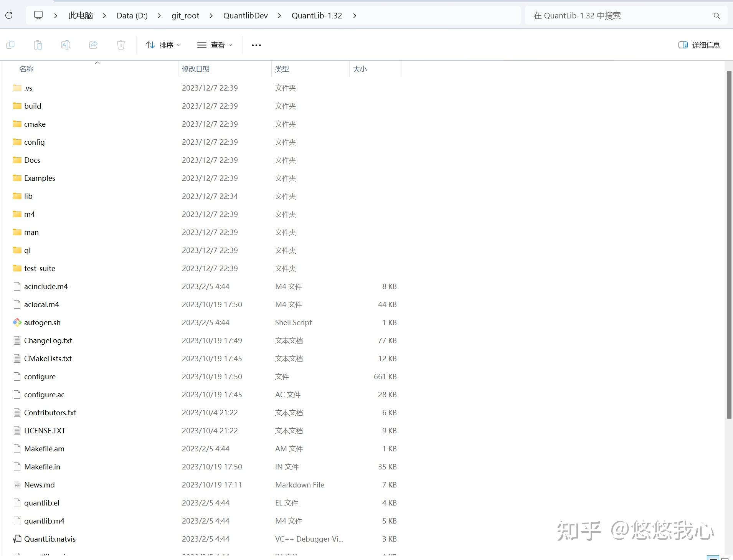
Task: Toggle the 详细信息 details pane
Action: [699, 45]
